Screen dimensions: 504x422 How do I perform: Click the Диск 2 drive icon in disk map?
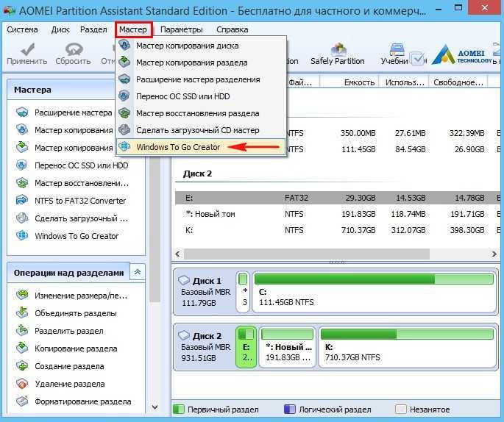pos(184,335)
